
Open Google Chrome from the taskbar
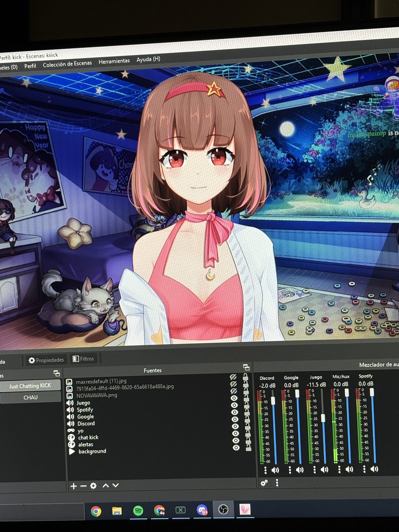tap(96, 511)
